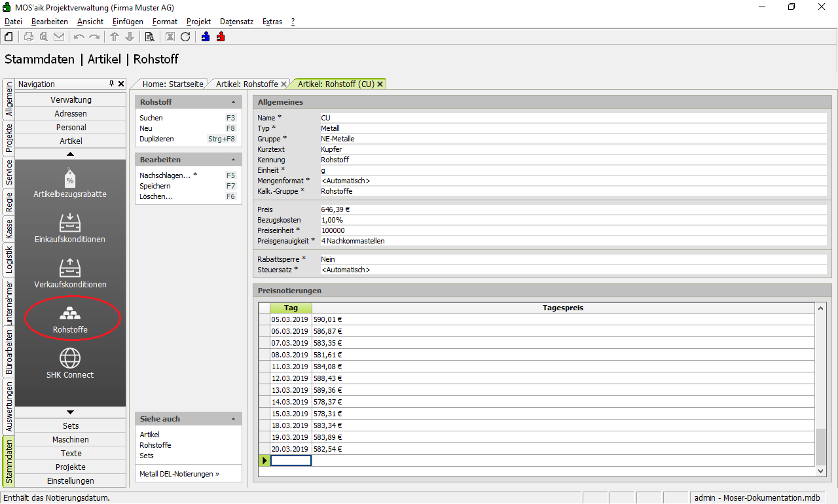Click the redo arrow icon
Image resolution: width=838 pixels, height=504 pixels.
coord(94,37)
